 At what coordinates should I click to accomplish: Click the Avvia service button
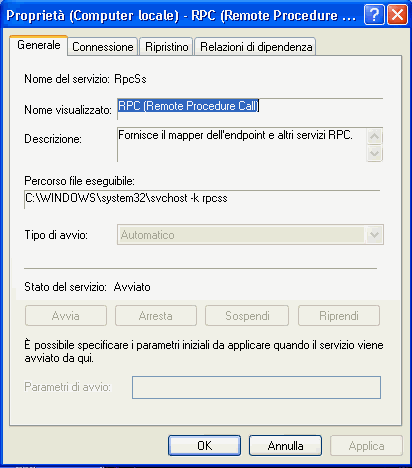coord(66,315)
